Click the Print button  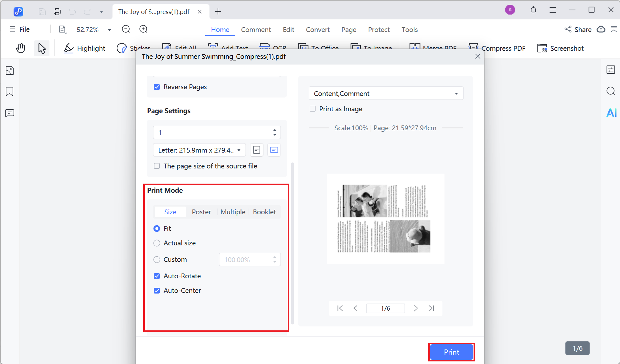click(x=451, y=352)
